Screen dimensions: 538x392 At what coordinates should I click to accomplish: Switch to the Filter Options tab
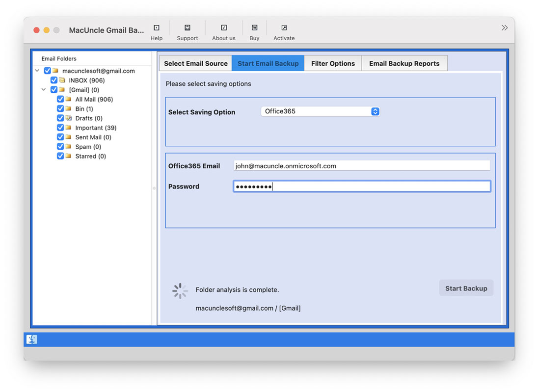tap(333, 63)
